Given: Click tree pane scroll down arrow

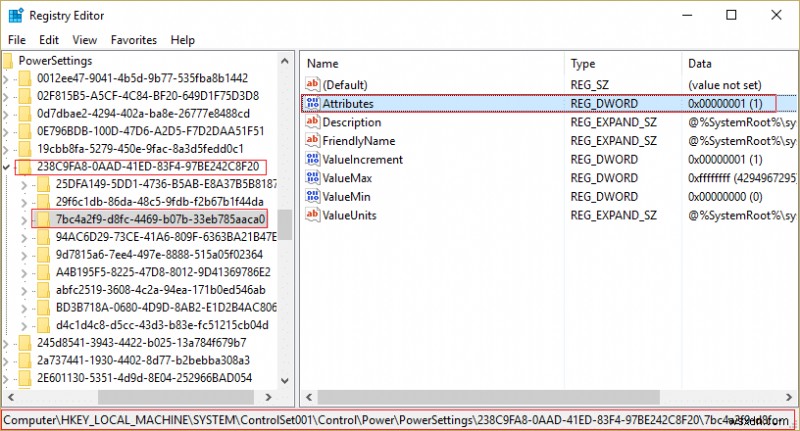Looking at the screenshot, I should coord(285,381).
